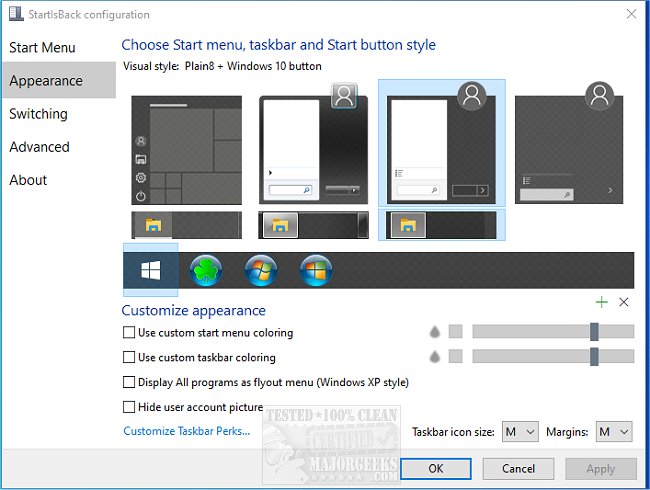Switch to the Switching section

tap(59, 114)
